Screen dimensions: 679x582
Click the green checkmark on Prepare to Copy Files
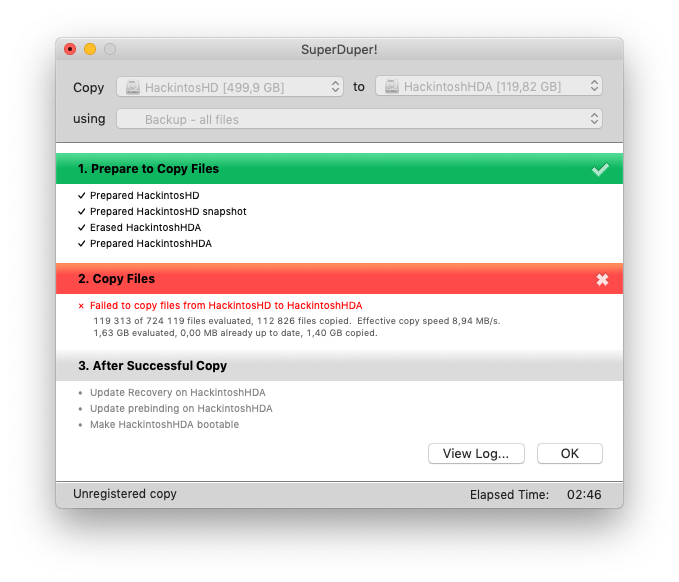tap(600, 169)
